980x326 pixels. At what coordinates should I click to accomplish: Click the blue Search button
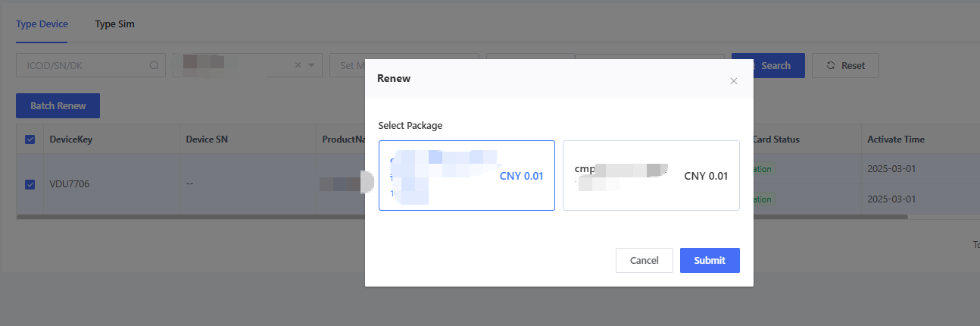pos(768,66)
